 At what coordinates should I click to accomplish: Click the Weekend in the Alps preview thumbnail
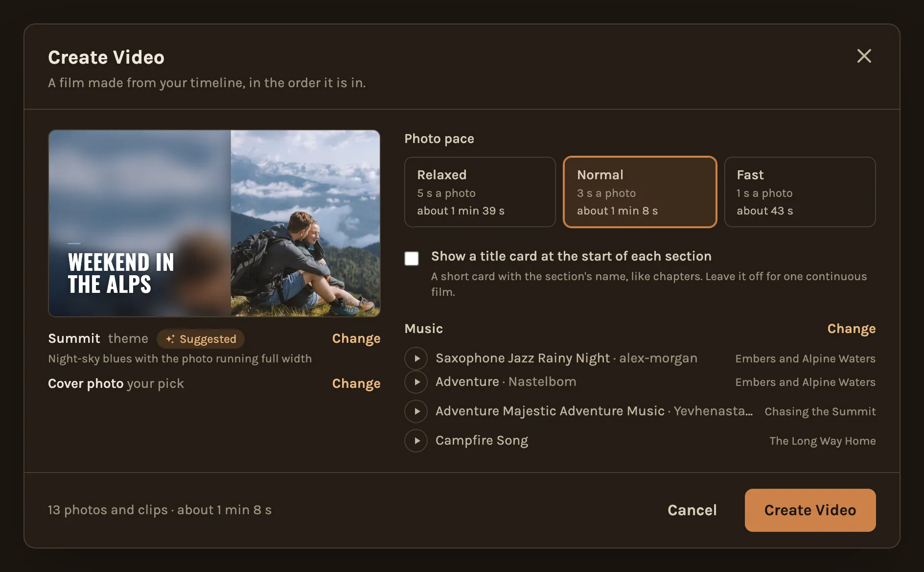[x=214, y=223]
